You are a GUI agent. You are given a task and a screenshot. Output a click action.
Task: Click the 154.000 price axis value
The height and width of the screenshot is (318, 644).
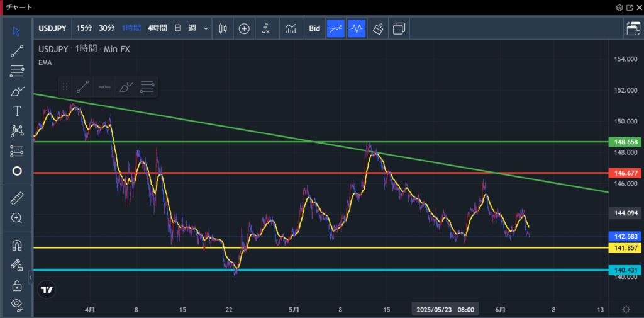[626, 59]
